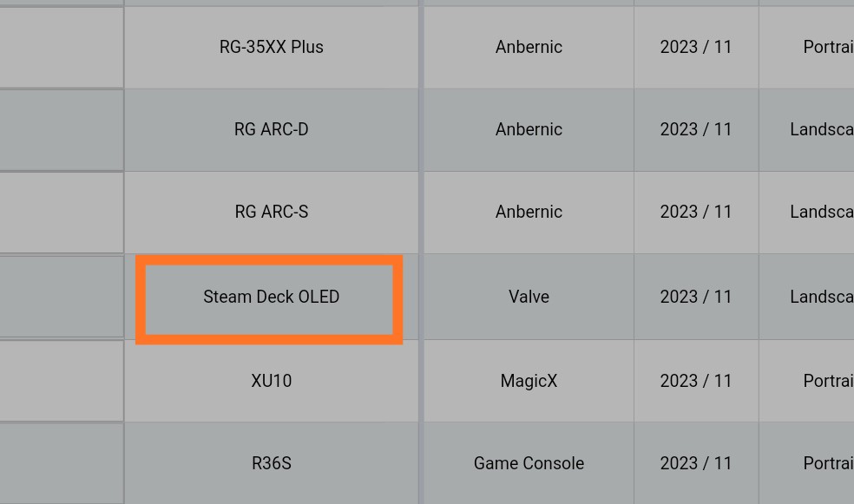The height and width of the screenshot is (504, 854).
Task: Select the Steam Deck OLED cell
Action: pyautogui.click(x=272, y=297)
